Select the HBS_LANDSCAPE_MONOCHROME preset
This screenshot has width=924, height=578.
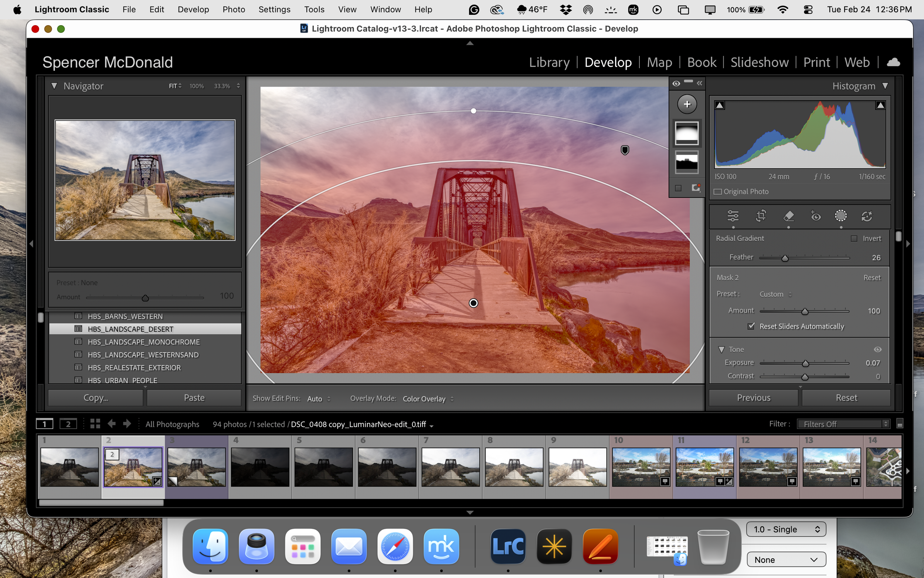click(x=144, y=341)
